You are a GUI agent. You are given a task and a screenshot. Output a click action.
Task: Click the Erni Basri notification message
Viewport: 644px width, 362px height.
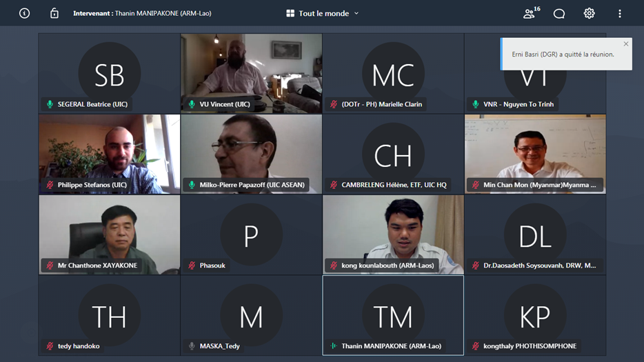coord(563,54)
